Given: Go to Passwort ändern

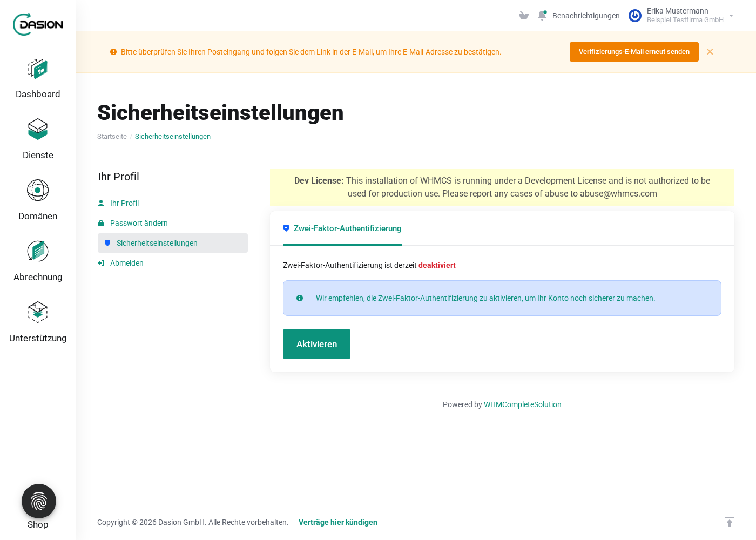Looking at the screenshot, I should (139, 223).
